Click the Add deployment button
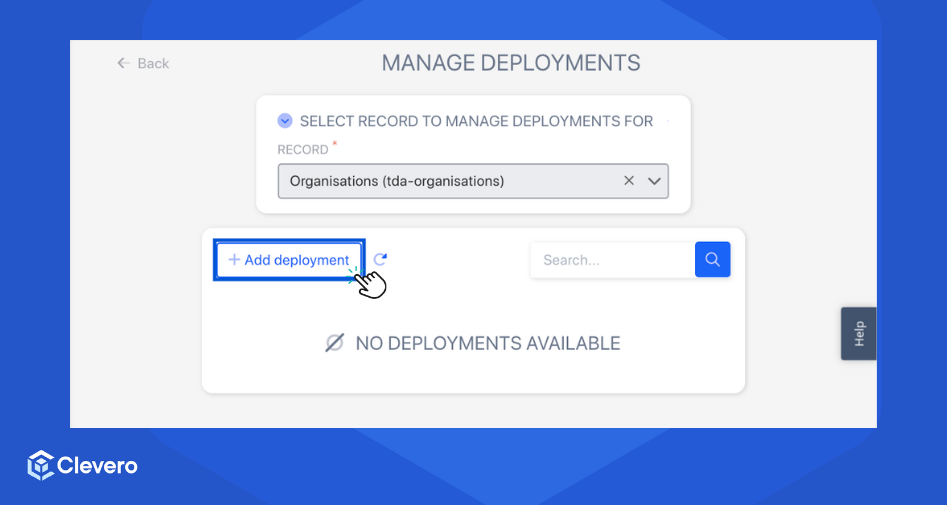The image size is (947, 508). (x=289, y=260)
